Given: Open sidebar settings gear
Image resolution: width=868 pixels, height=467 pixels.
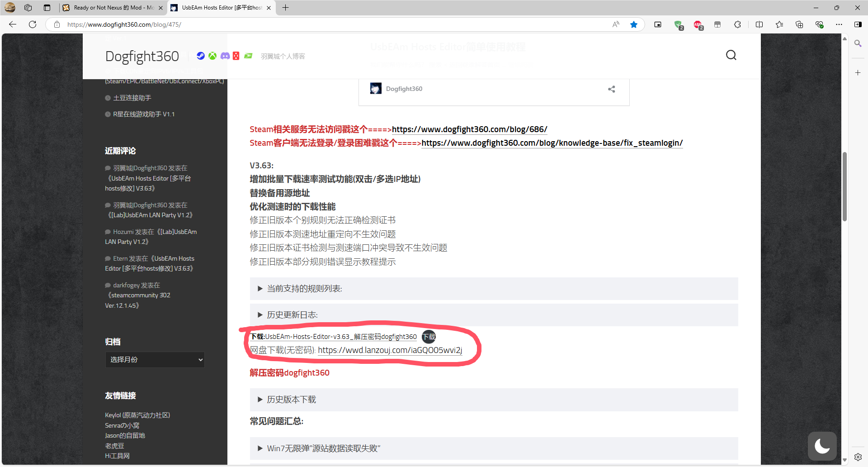Looking at the screenshot, I should 858,457.
